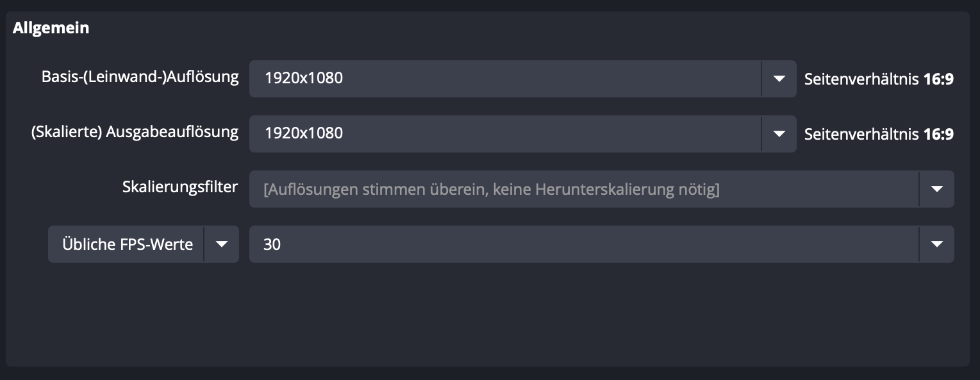The width and height of the screenshot is (980, 380).
Task: Click the bold 16:9 value for output resolution
Action: (x=938, y=135)
